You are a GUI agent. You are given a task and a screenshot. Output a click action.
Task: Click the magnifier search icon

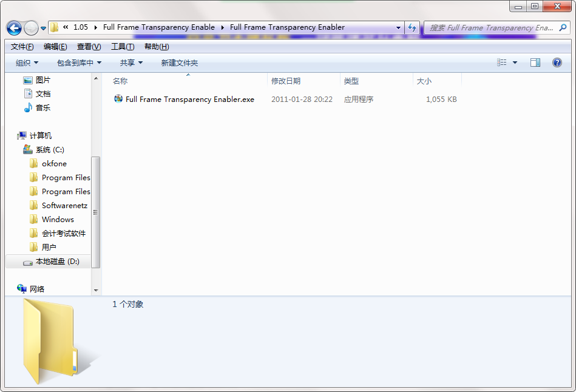point(563,27)
